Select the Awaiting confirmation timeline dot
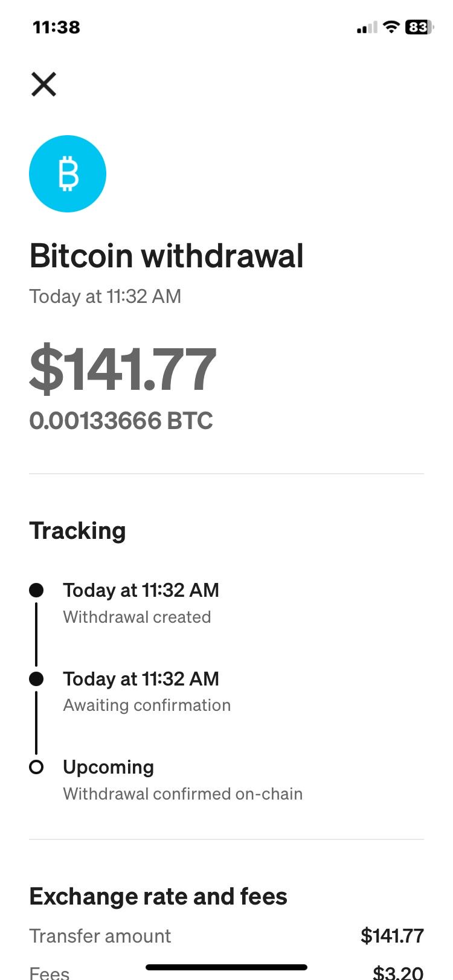The height and width of the screenshot is (980, 453). pyautogui.click(x=36, y=679)
